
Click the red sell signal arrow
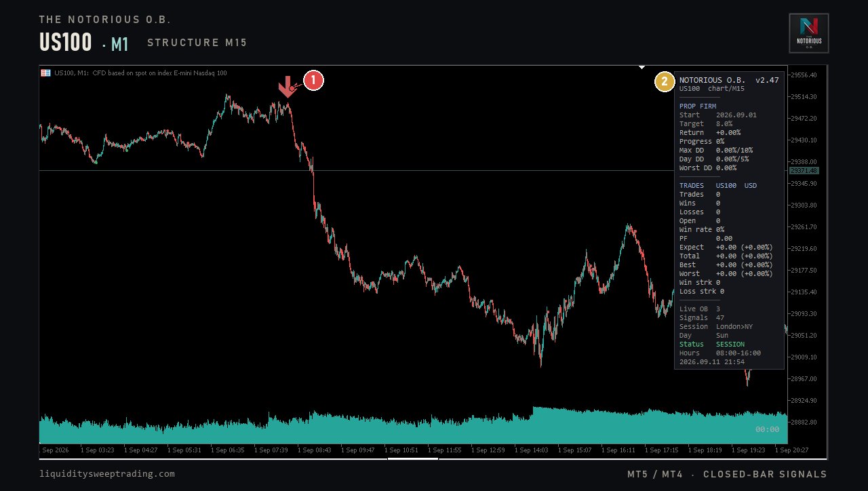pyautogui.click(x=288, y=87)
